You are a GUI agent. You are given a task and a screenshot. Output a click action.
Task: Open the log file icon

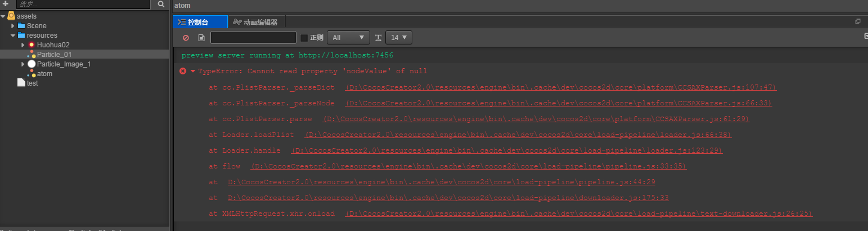click(201, 38)
